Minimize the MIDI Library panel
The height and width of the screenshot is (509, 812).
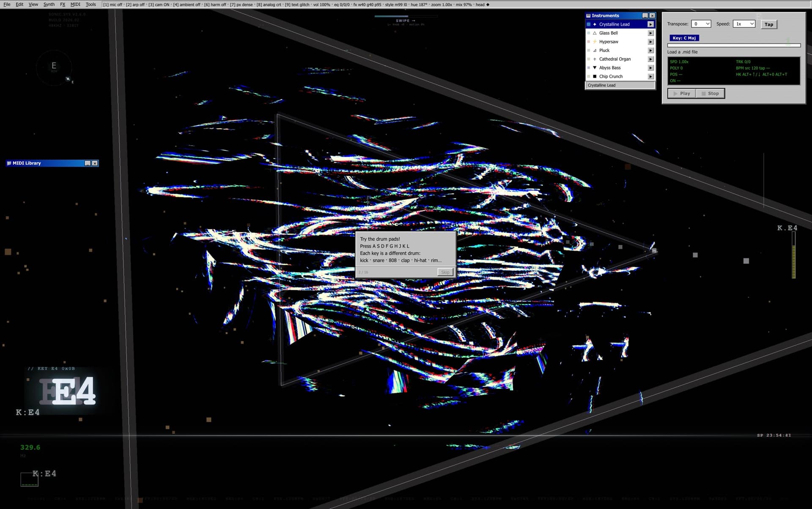pos(88,163)
